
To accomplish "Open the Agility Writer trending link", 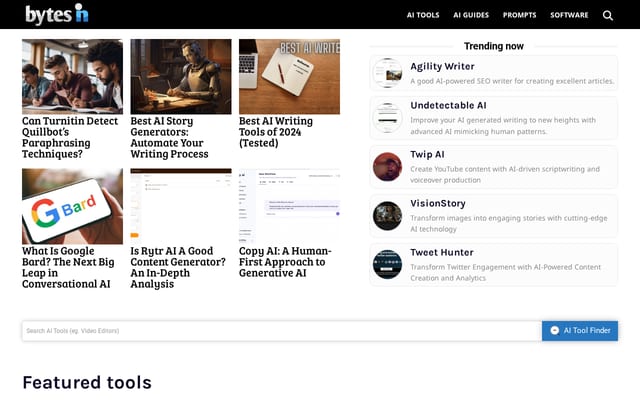I will pyautogui.click(x=442, y=67).
